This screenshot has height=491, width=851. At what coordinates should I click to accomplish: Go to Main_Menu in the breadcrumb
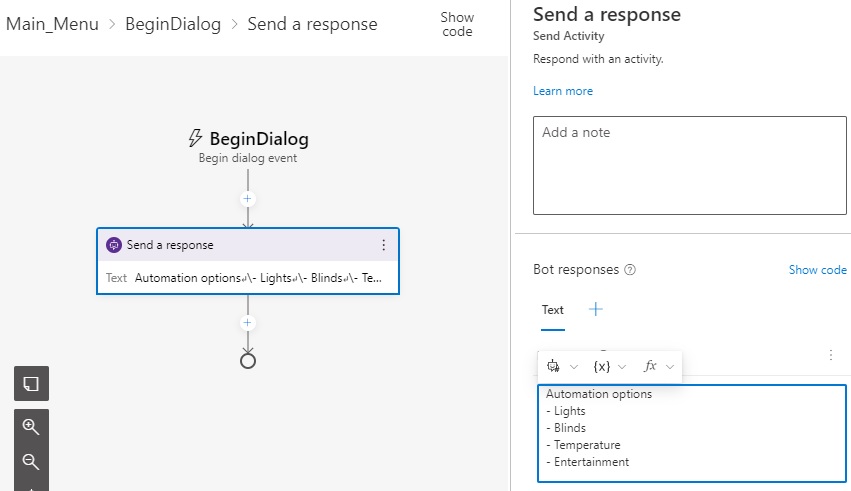[52, 24]
